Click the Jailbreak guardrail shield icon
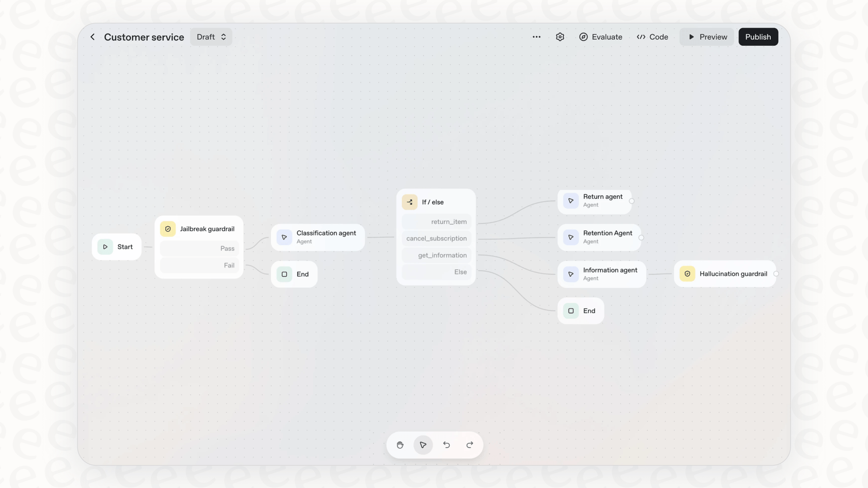The width and height of the screenshot is (868, 488). 167,228
